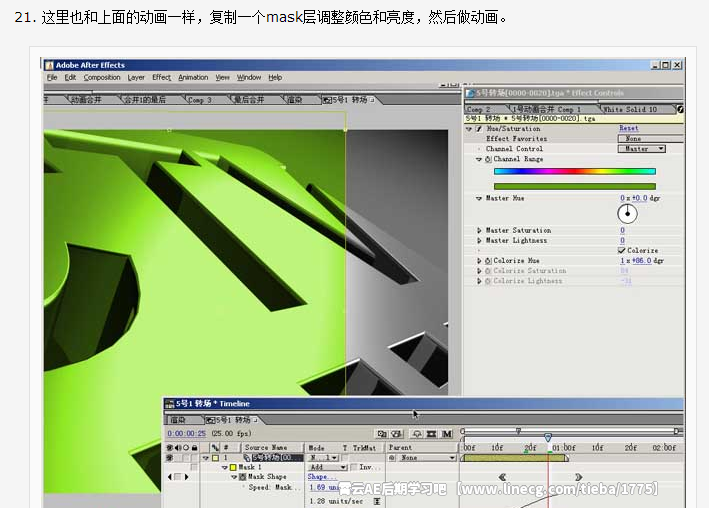Image resolution: width=709 pixels, height=508 pixels.
Task: Collapse the Master Hue property
Action: 479,198
